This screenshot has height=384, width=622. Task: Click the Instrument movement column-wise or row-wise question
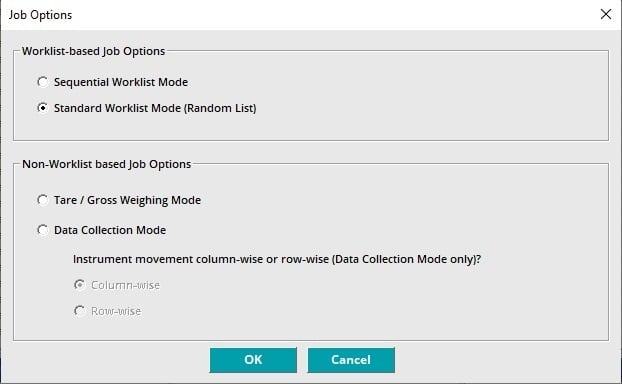coord(277,259)
